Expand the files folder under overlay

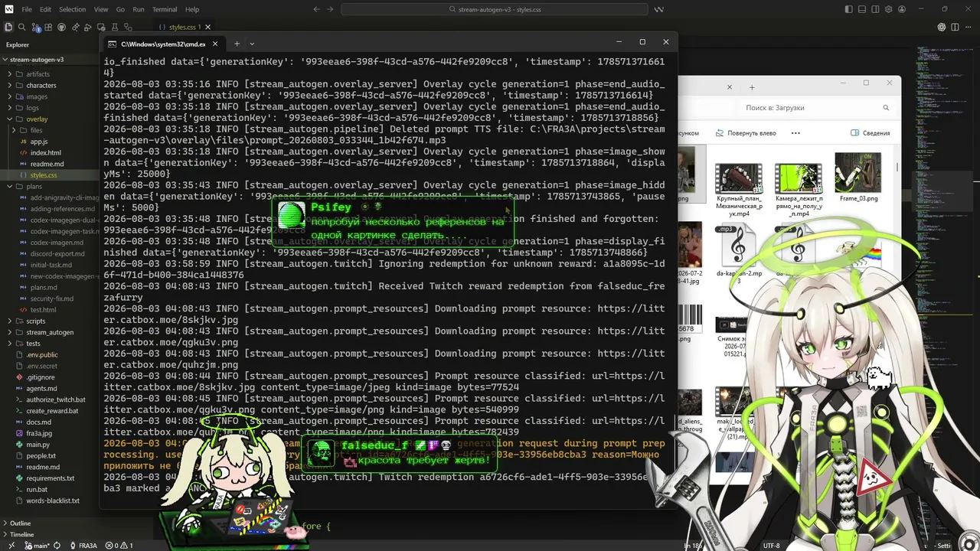[x=50, y=130]
